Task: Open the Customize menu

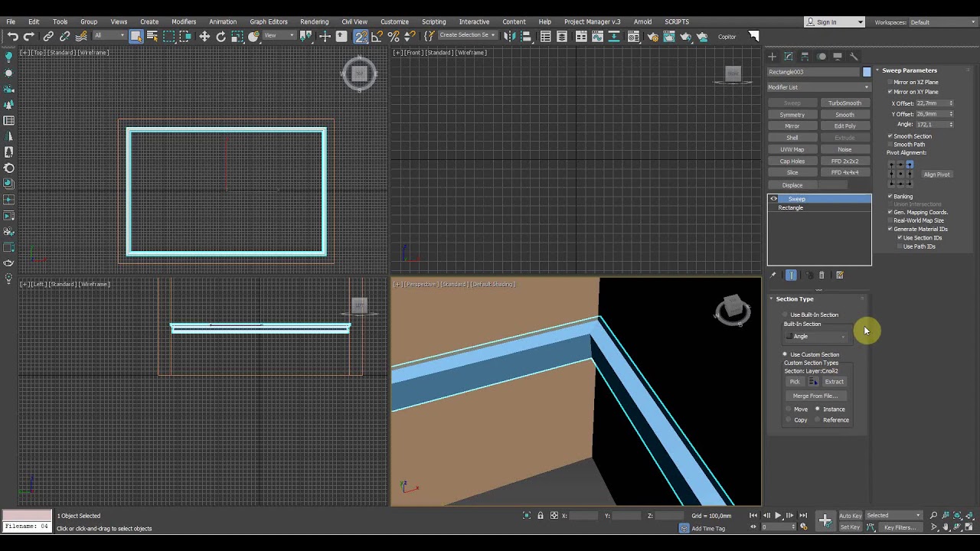Action: pos(394,21)
